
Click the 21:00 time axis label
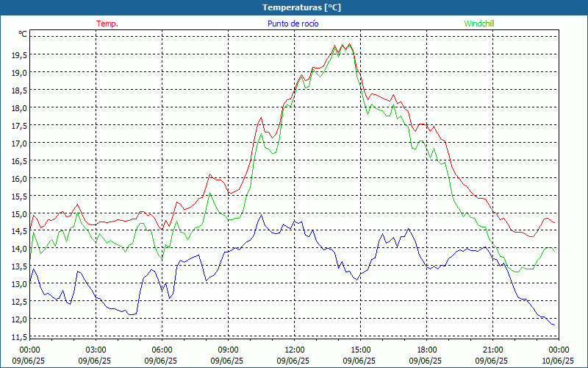(x=492, y=350)
